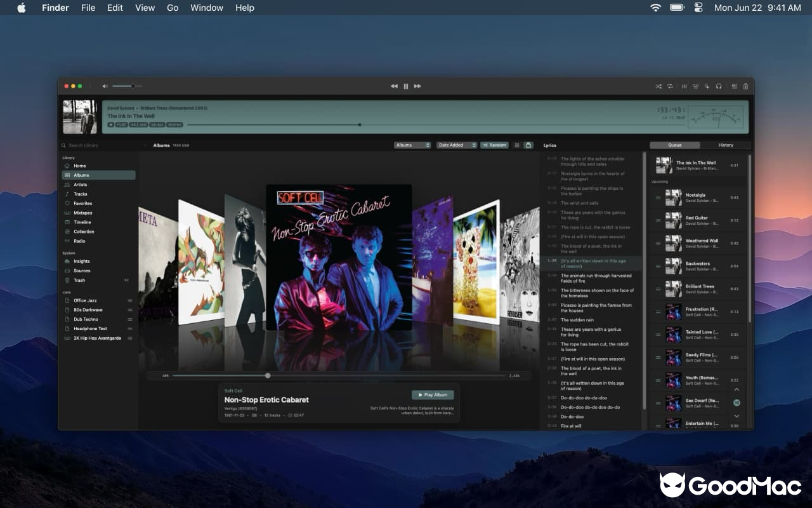This screenshot has height=508, width=812.
Task: Open Insights in the sidebar
Action: 98,261
